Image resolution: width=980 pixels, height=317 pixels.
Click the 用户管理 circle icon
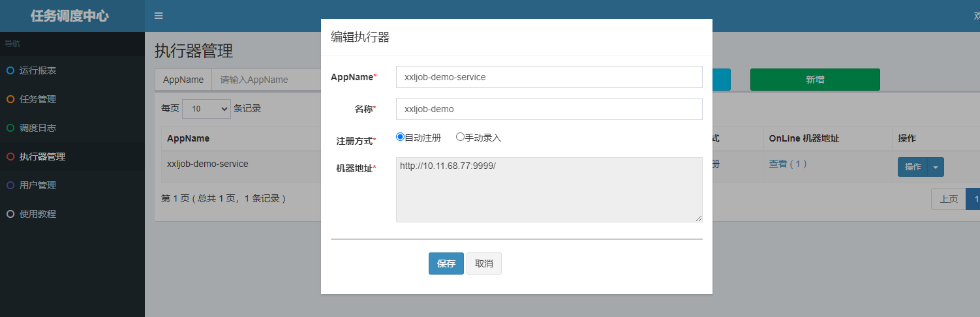pyautogui.click(x=10, y=185)
